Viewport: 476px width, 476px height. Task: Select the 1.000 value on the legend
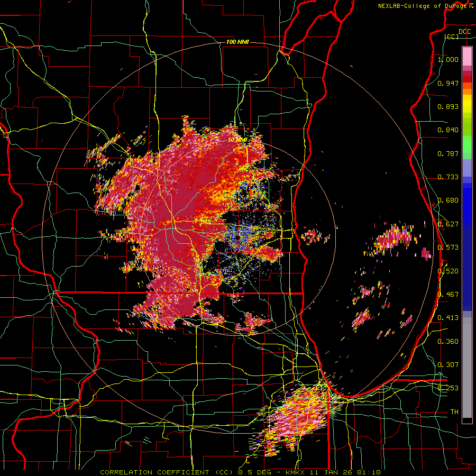coord(448,59)
